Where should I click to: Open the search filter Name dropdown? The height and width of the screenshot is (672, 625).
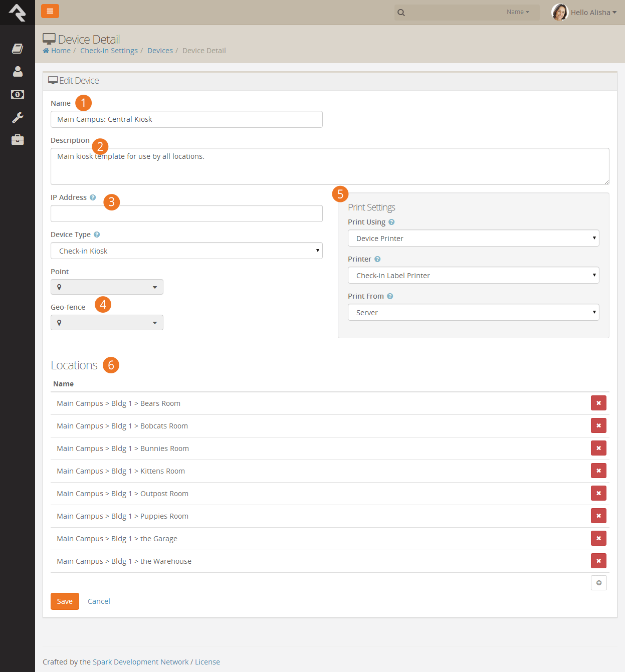coord(518,12)
